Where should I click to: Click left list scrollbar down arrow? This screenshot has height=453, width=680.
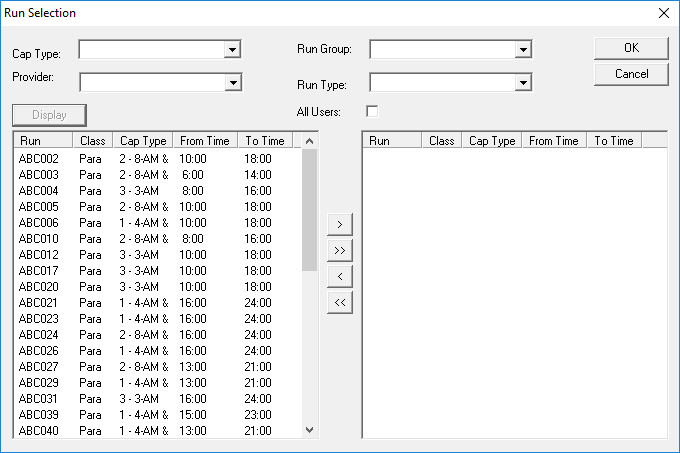click(309, 430)
